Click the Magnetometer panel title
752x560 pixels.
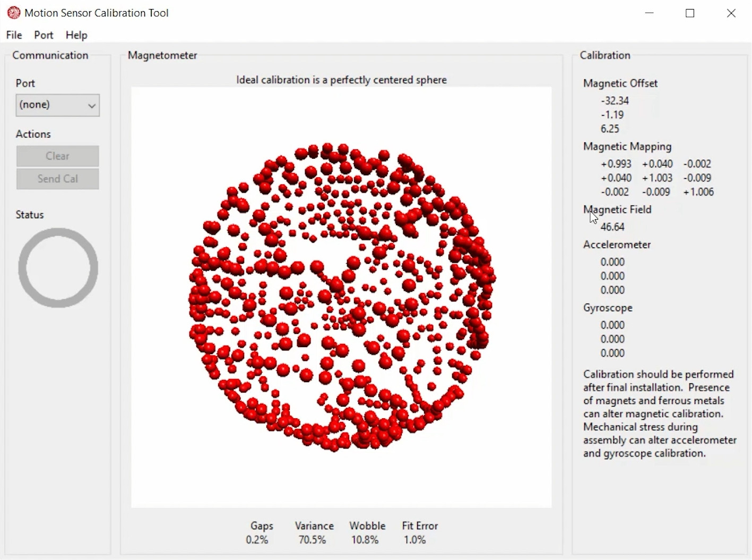[162, 55]
